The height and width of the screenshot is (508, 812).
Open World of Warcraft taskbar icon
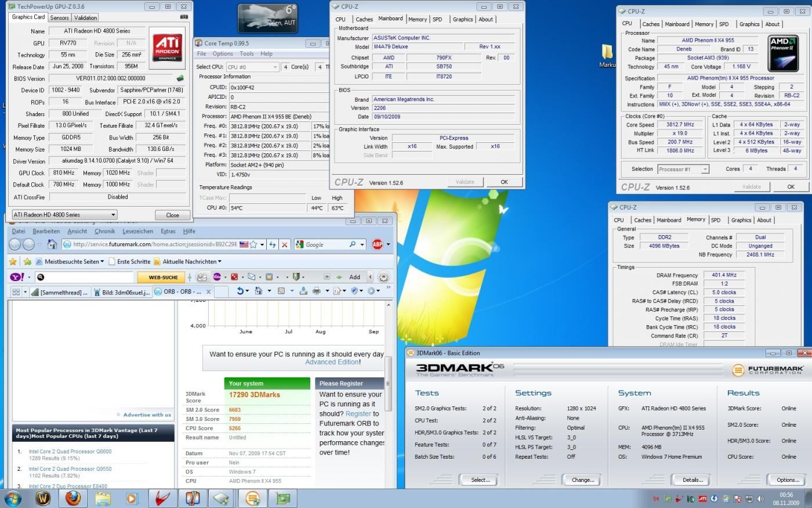click(43, 498)
